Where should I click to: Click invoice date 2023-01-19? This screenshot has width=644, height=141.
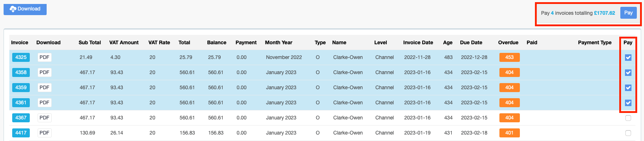coord(417,133)
